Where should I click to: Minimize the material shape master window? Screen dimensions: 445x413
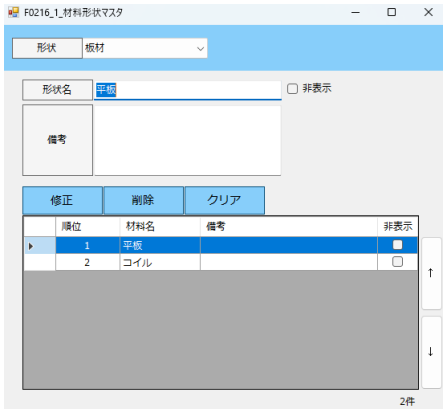[356, 12]
